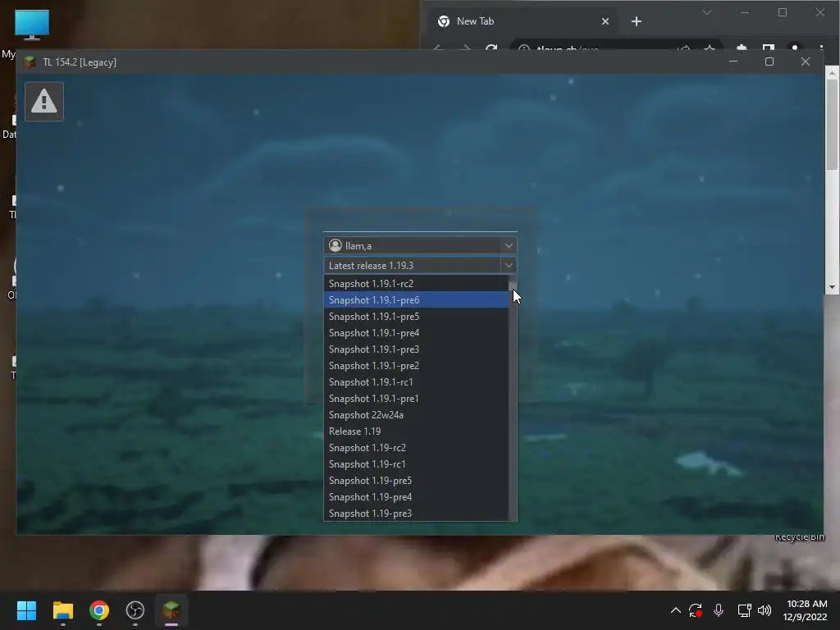Select Snapshot 1.19.1-pre1 version
Image resolution: width=840 pixels, height=630 pixels.
pos(416,399)
